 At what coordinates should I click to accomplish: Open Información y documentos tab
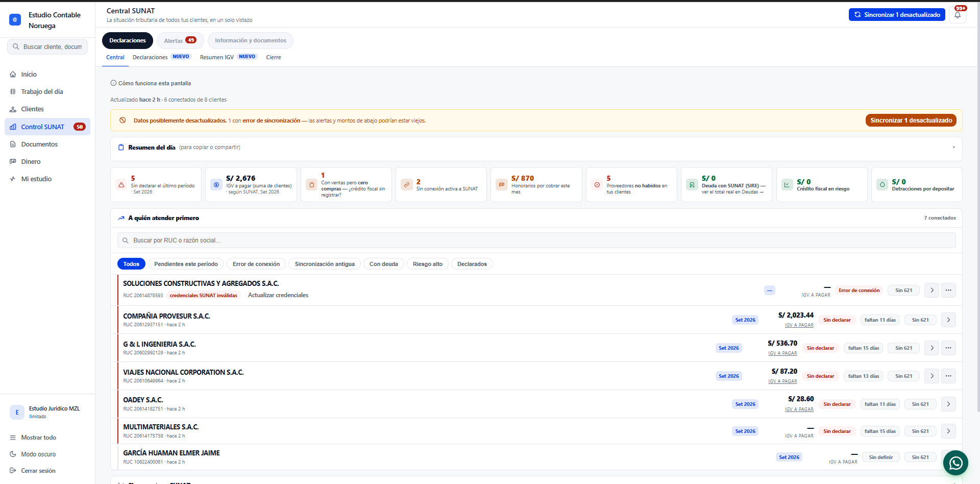tap(251, 41)
